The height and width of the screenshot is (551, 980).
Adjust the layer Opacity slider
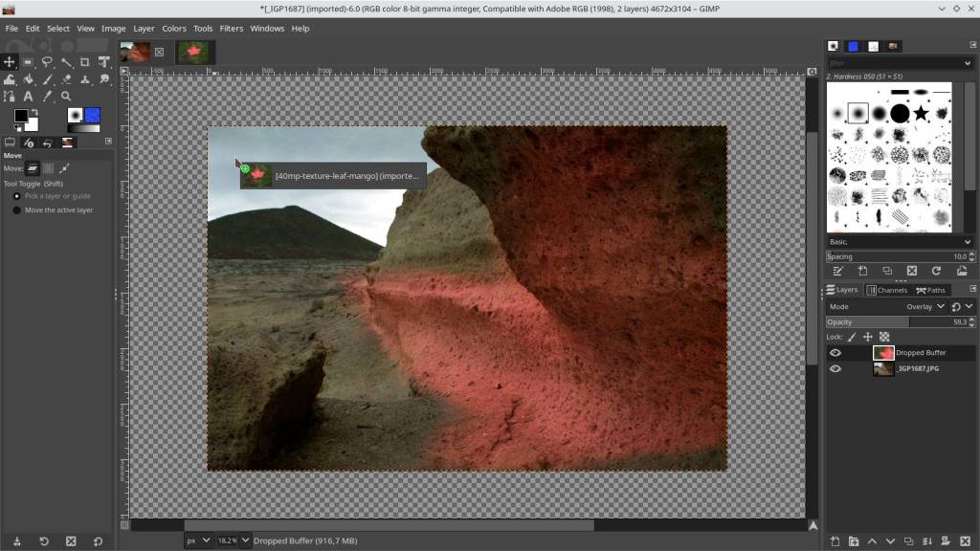tap(900, 322)
